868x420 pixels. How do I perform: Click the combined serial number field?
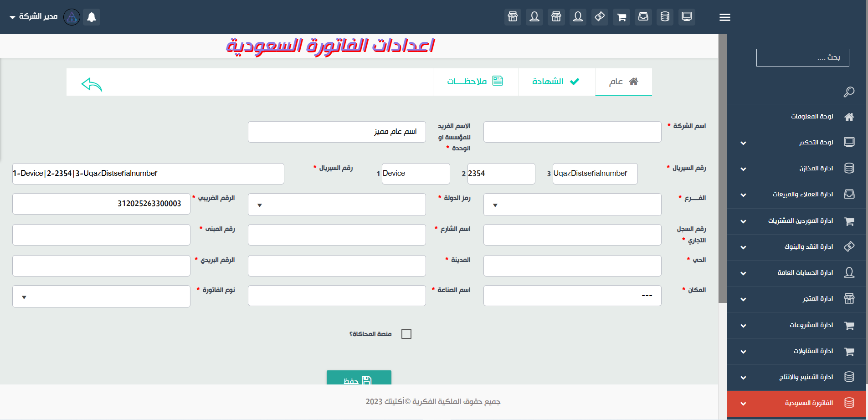148,174
